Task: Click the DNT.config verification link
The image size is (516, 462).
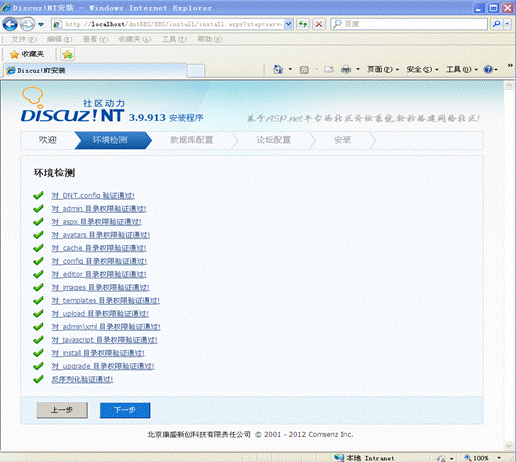Action: (x=93, y=196)
